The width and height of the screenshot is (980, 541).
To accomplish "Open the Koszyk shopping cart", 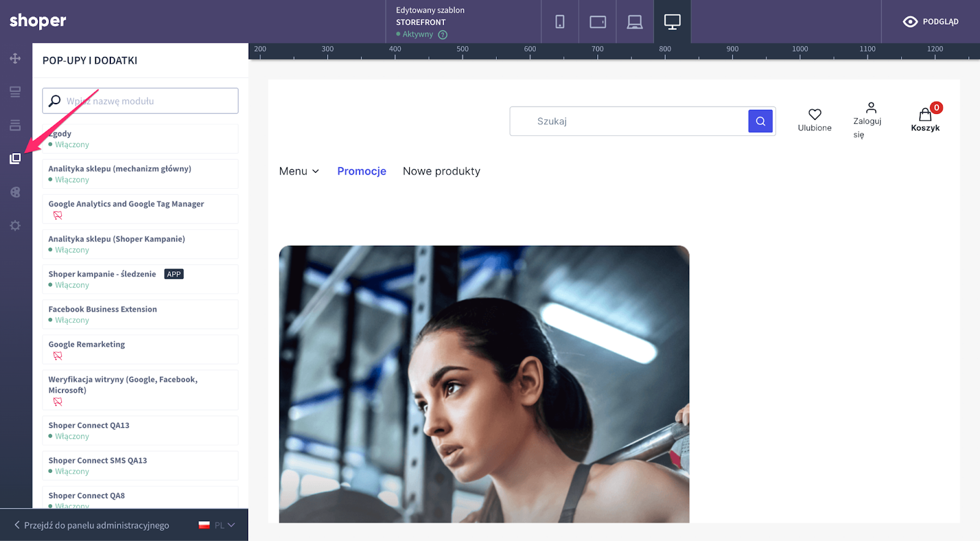I will click(x=925, y=118).
